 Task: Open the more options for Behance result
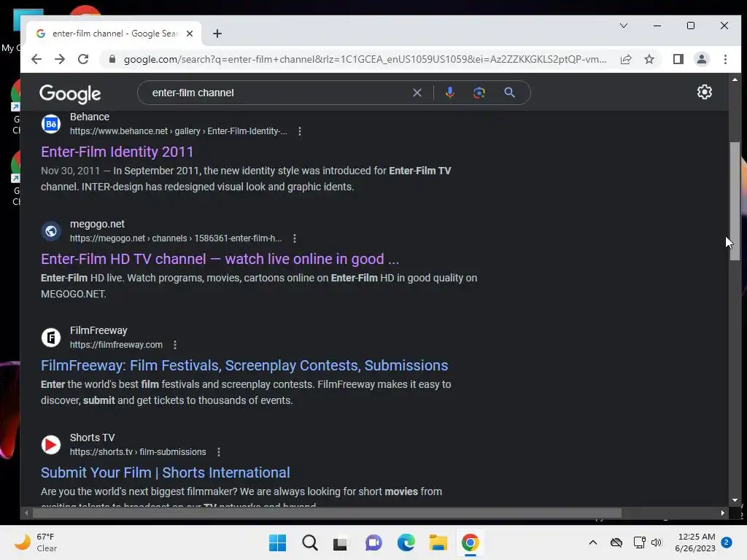[x=299, y=131]
